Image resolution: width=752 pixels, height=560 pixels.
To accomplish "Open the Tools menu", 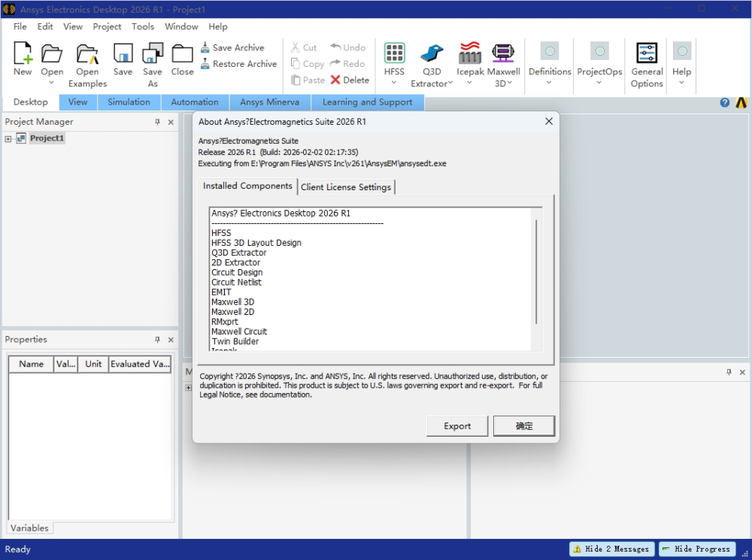I will (x=143, y=26).
